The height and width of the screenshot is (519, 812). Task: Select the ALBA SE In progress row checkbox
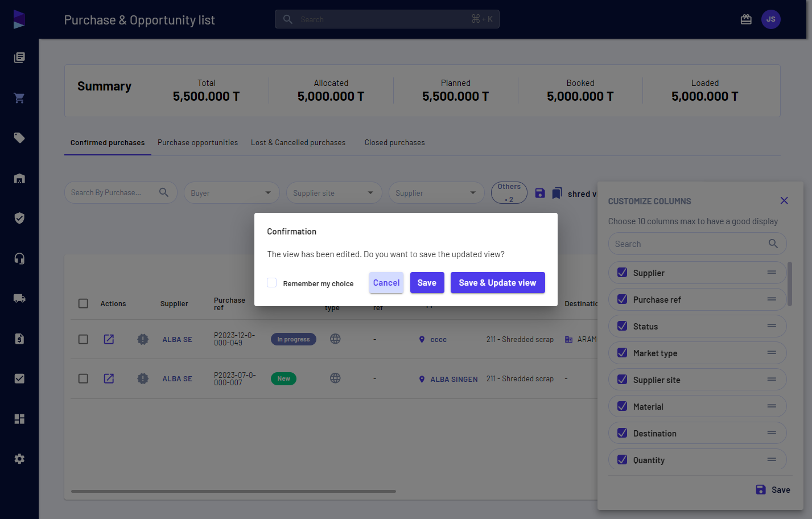coord(83,339)
